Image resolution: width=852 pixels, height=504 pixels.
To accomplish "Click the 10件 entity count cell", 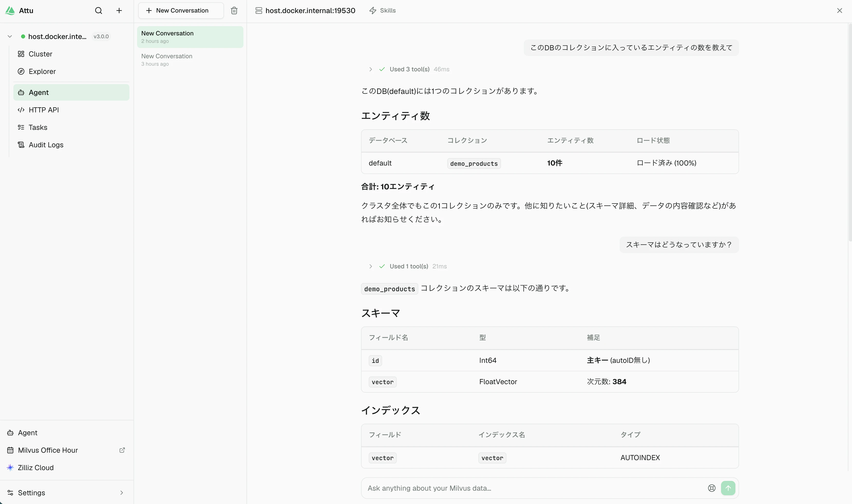I will [x=555, y=163].
